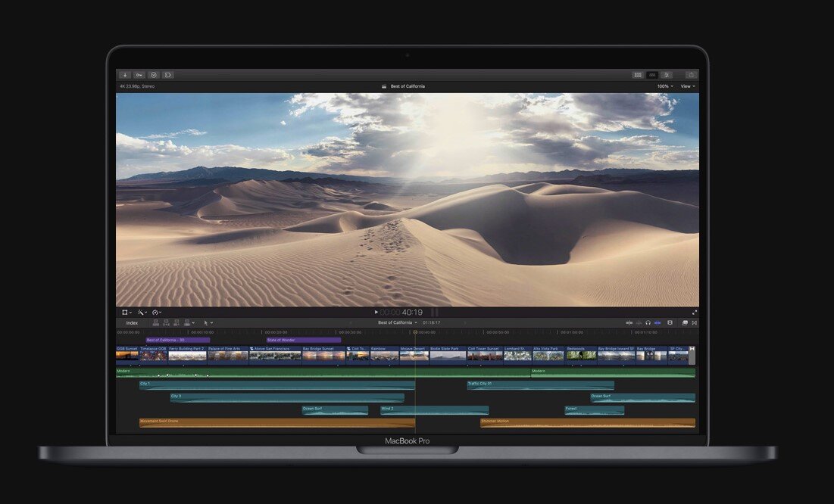Screen dimensions: 834x504
Task: Open the Keyword Editor key icon
Action: [139, 75]
